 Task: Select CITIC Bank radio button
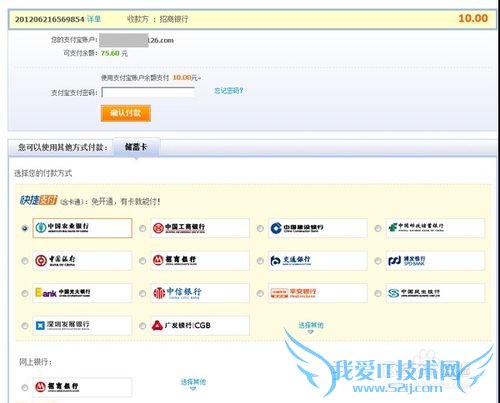pyautogui.click(x=142, y=293)
